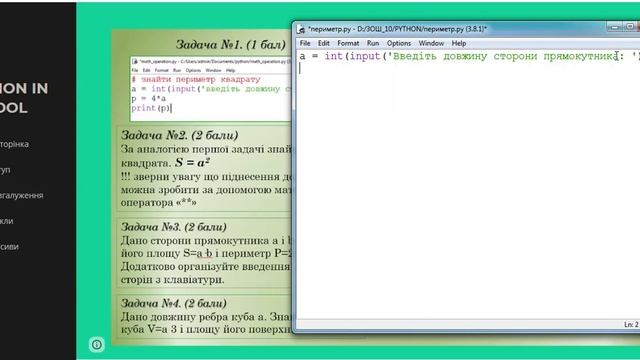
Task: Click the 'input' function name in the code
Action: 365,56
